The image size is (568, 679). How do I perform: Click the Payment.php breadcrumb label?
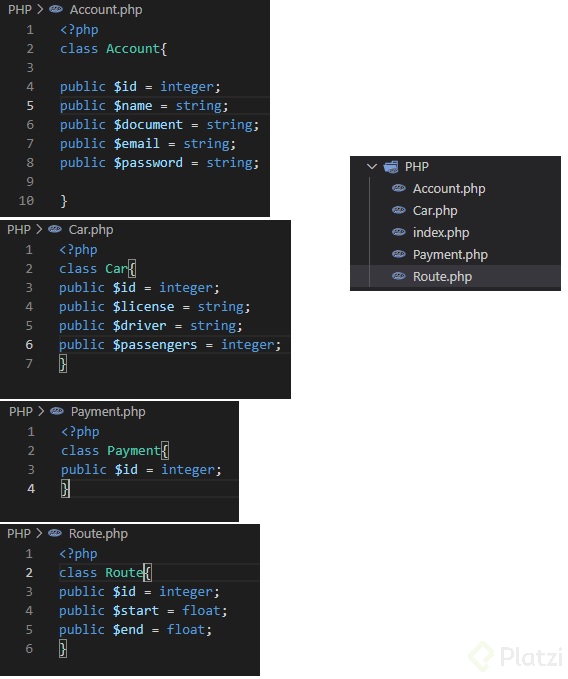(x=108, y=411)
